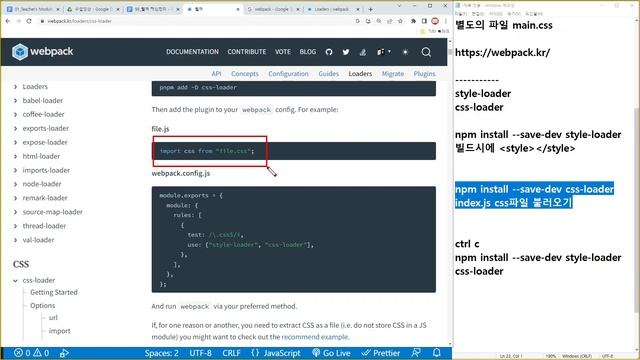
Task: Click the Chrome profile avatar icon
Action: pyautogui.click(x=435, y=21)
